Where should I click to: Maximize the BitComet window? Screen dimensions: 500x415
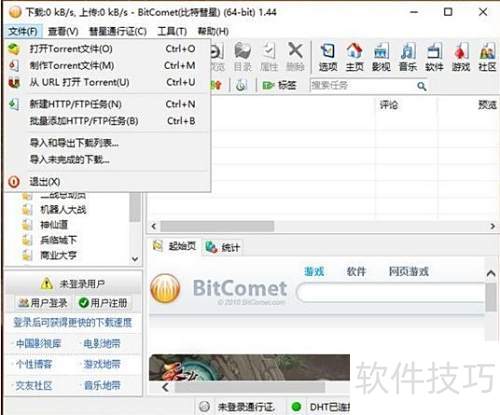tap(448, 12)
